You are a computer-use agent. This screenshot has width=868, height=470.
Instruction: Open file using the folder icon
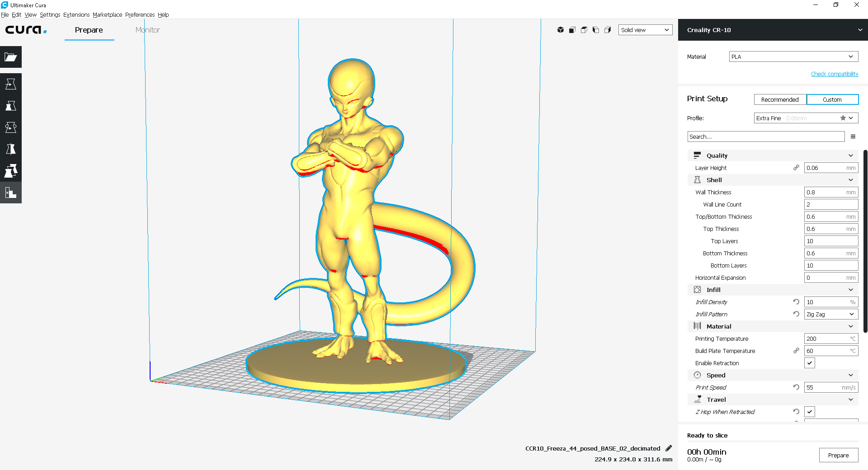click(x=11, y=57)
